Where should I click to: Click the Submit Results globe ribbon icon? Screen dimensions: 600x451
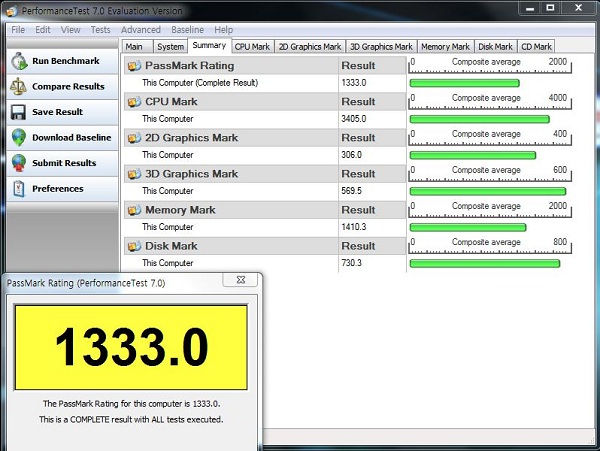[x=19, y=163]
